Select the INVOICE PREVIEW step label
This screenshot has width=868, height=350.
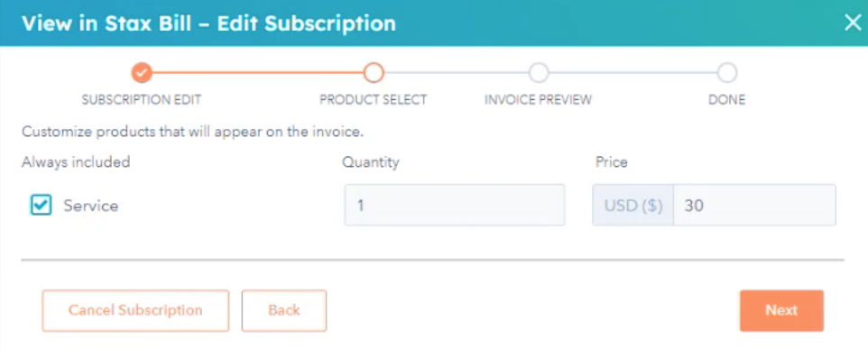(538, 100)
